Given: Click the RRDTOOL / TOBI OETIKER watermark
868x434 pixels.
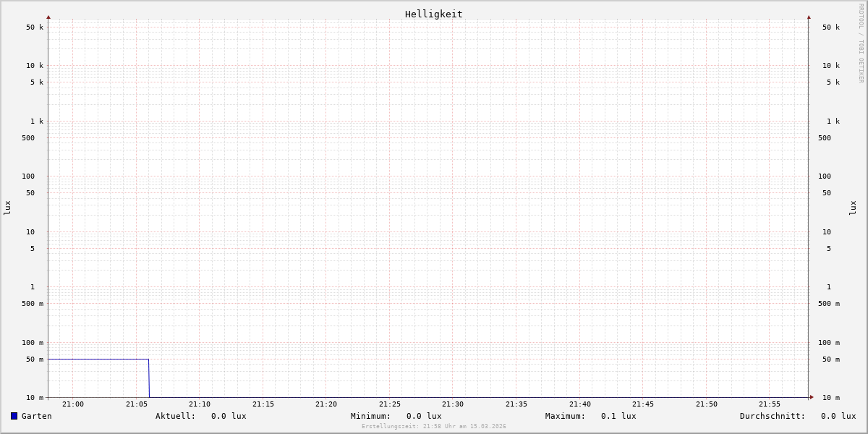Looking at the screenshot, I should (x=861, y=43).
